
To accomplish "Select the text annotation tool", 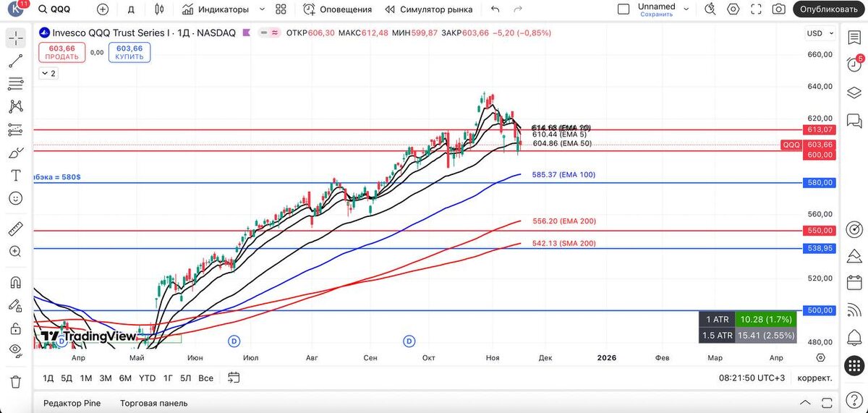I will tap(15, 175).
